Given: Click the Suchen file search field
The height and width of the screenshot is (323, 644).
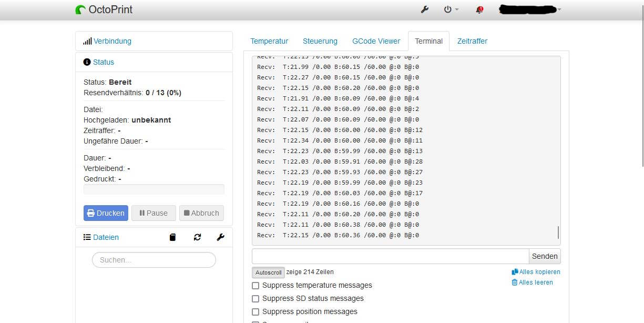Looking at the screenshot, I should [x=154, y=260].
